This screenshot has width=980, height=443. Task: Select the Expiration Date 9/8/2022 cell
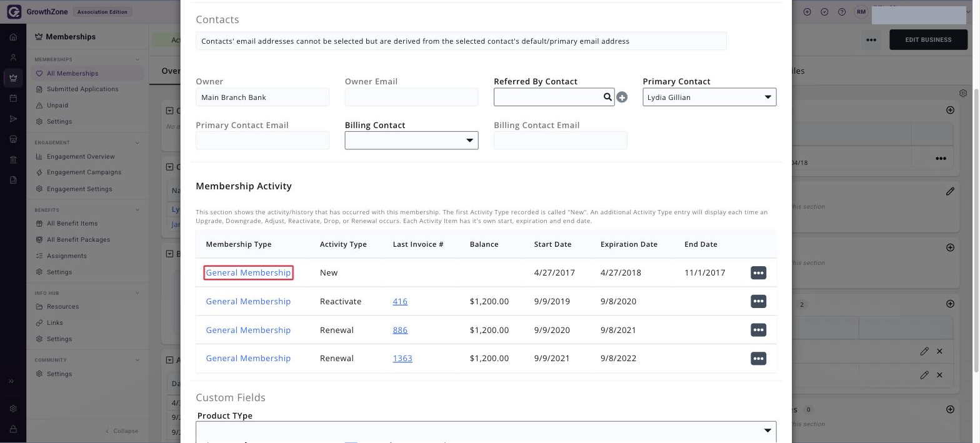point(618,359)
